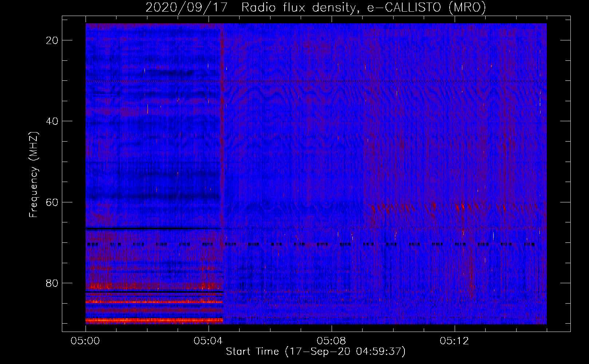Click the '80' frequency tick label
The height and width of the screenshot is (364, 589).
coord(52,283)
